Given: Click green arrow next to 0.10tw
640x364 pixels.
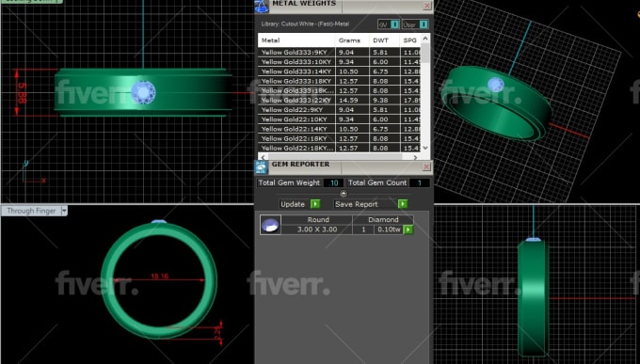Looking at the screenshot, I should tap(408, 229).
